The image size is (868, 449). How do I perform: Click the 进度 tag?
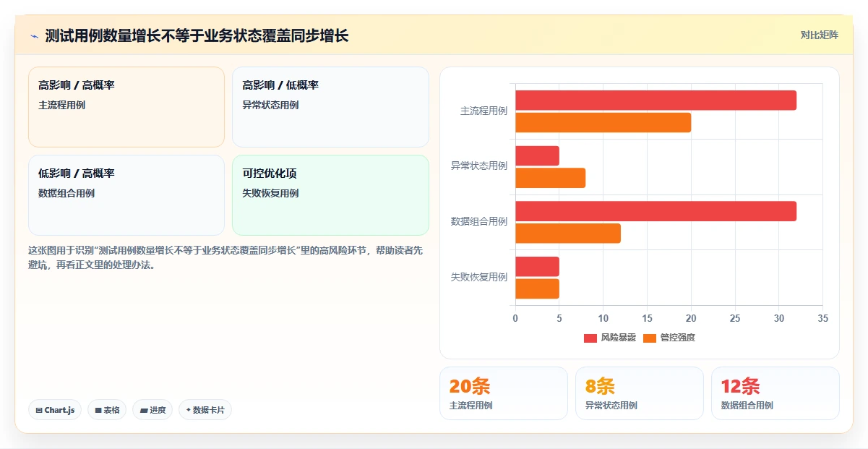click(x=152, y=410)
